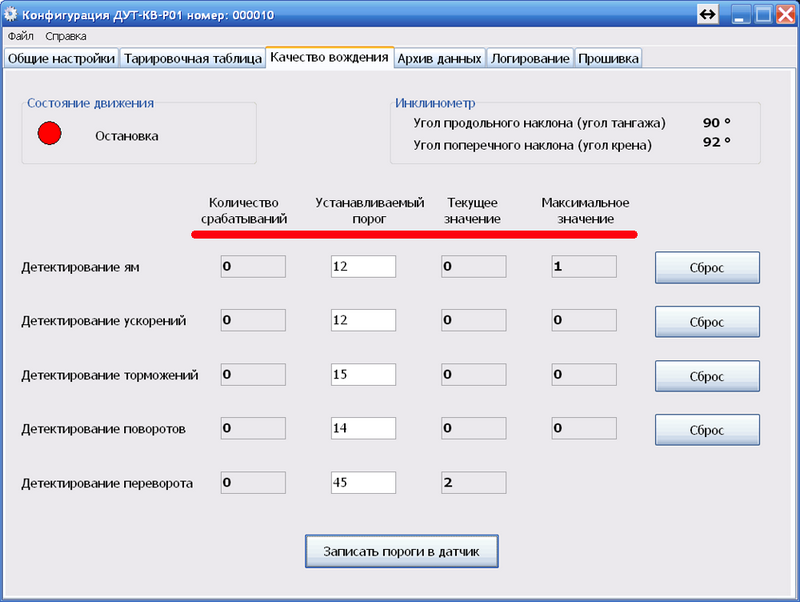800x602 pixels.
Task: Open the Логирование tab
Action: click(530, 58)
